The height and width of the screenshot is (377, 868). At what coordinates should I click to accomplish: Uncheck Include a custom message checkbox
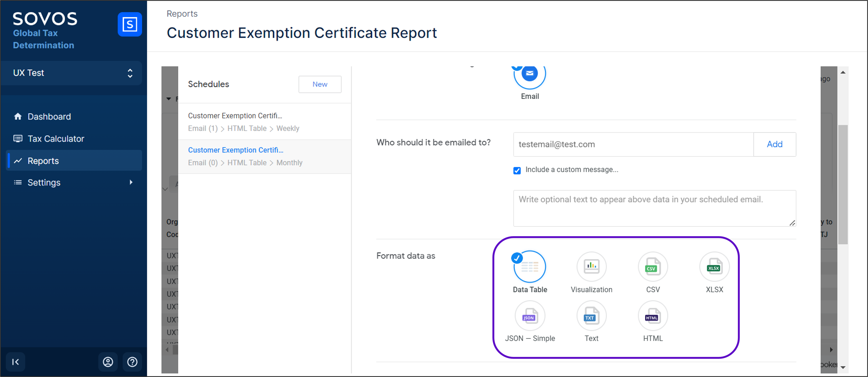pyautogui.click(x=517, y=170)
